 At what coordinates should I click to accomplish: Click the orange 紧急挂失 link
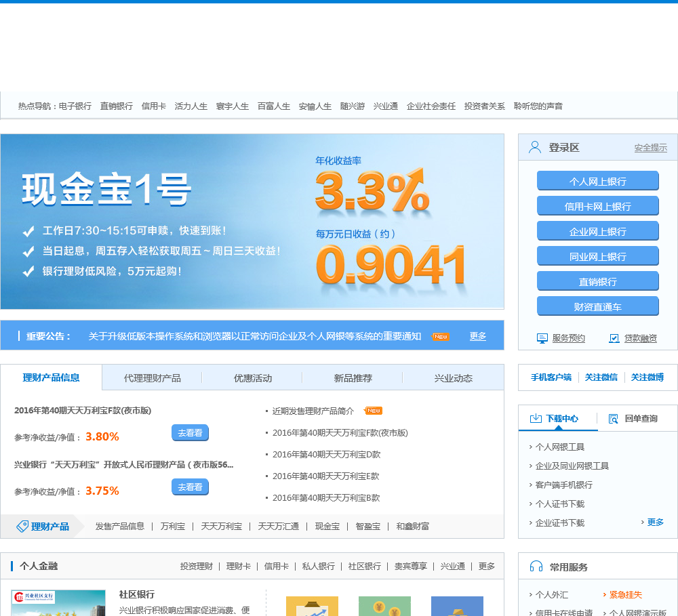coord(626,594)
